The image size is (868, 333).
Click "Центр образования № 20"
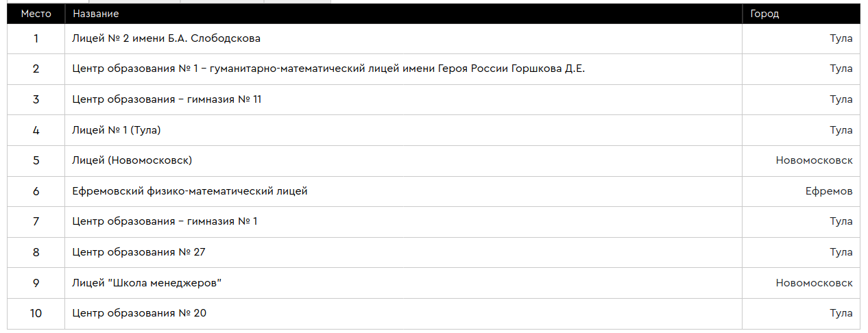[x=139, y=313]
